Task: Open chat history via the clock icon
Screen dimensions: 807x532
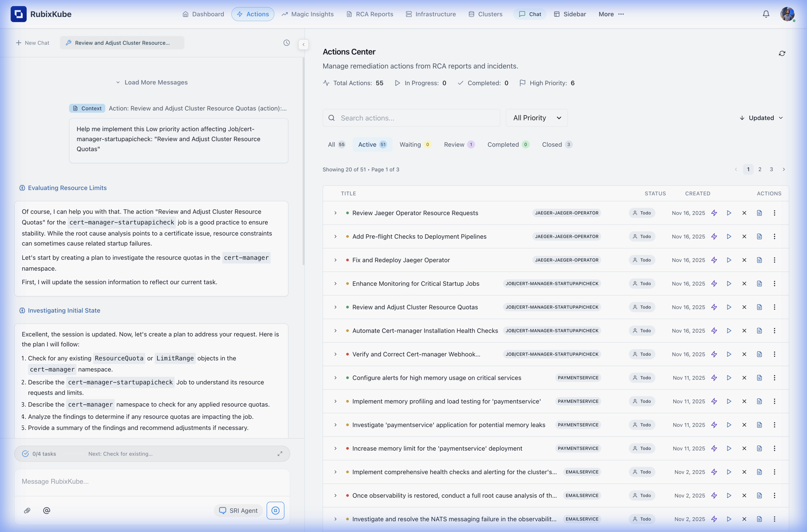Action: click(x=287, y=42)
